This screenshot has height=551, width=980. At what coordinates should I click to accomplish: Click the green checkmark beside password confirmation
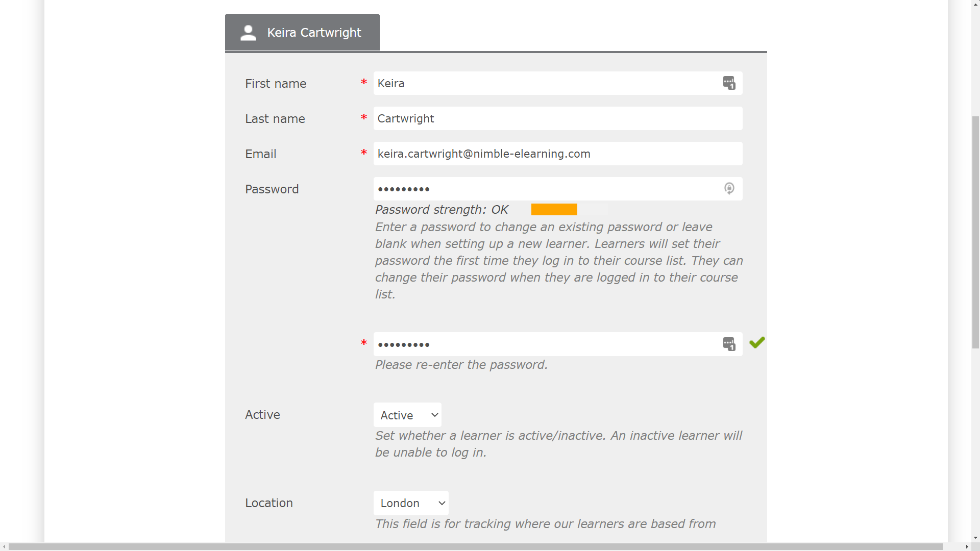(757, 342)
